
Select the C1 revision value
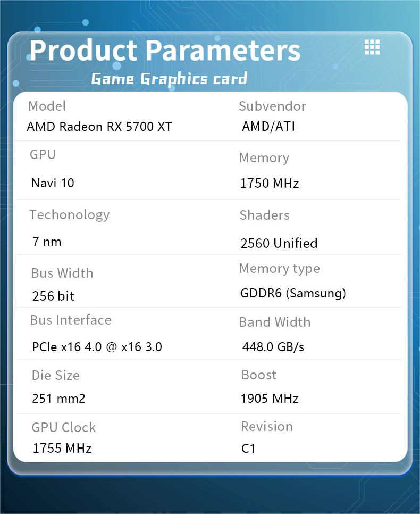point(248,449)
